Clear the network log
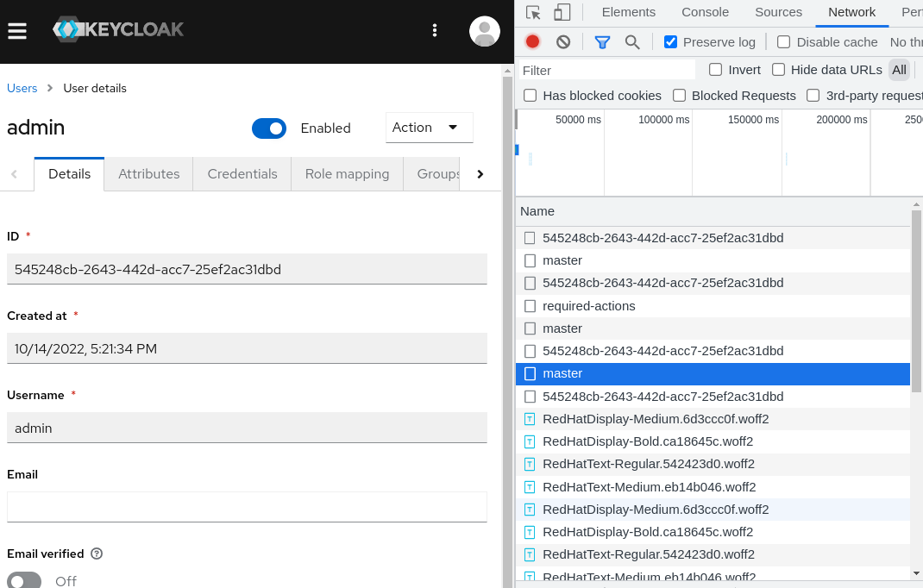The image size is (923, 588). [x=562, y=41]
